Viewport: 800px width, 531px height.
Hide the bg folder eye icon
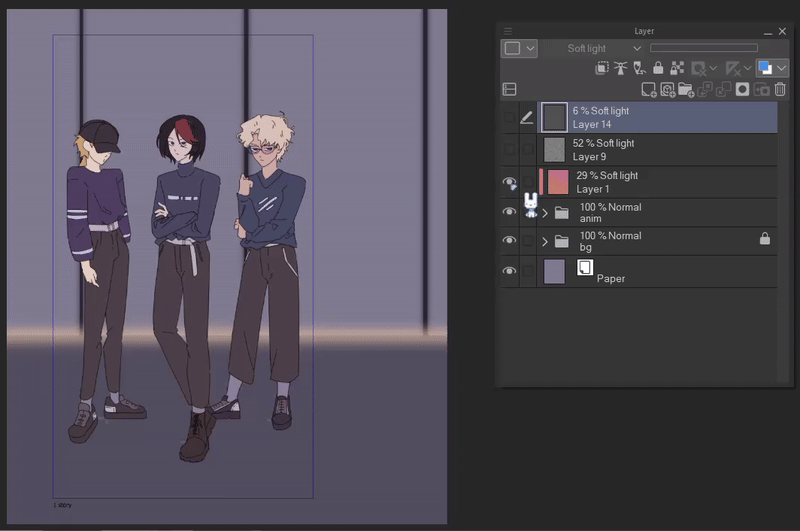click(x=509, y=240)
